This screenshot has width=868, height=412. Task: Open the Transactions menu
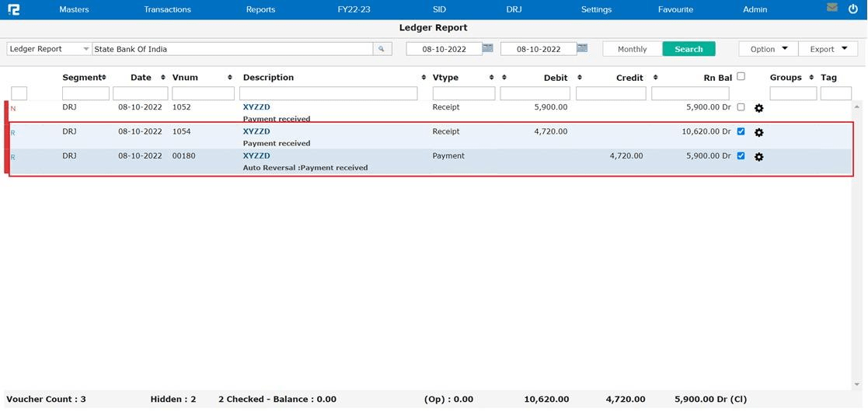pyautogui.click(x=167, y=9)
